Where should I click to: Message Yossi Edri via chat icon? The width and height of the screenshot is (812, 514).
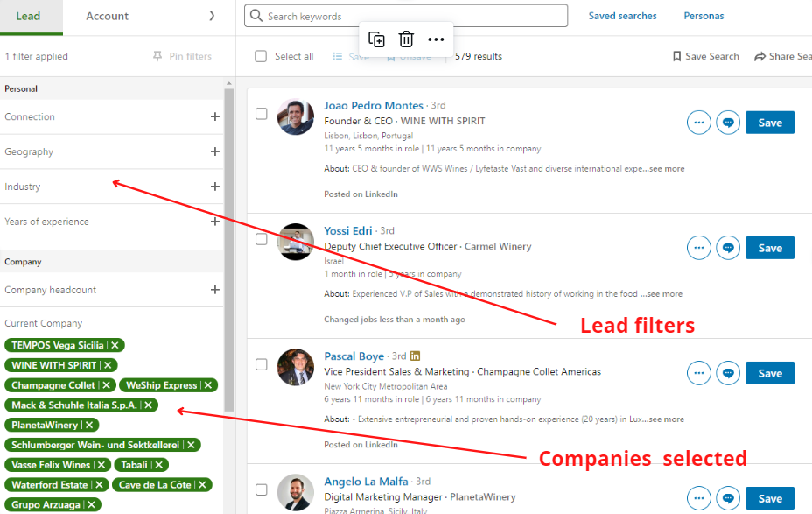click(x=728, y=248)
